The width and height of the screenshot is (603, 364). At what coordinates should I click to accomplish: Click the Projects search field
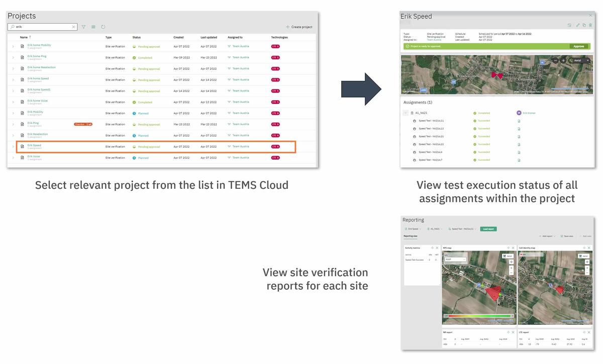pos(43,27)
